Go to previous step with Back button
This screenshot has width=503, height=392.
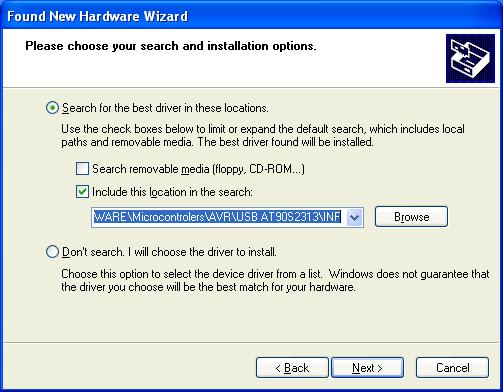[x=292, y=368]
